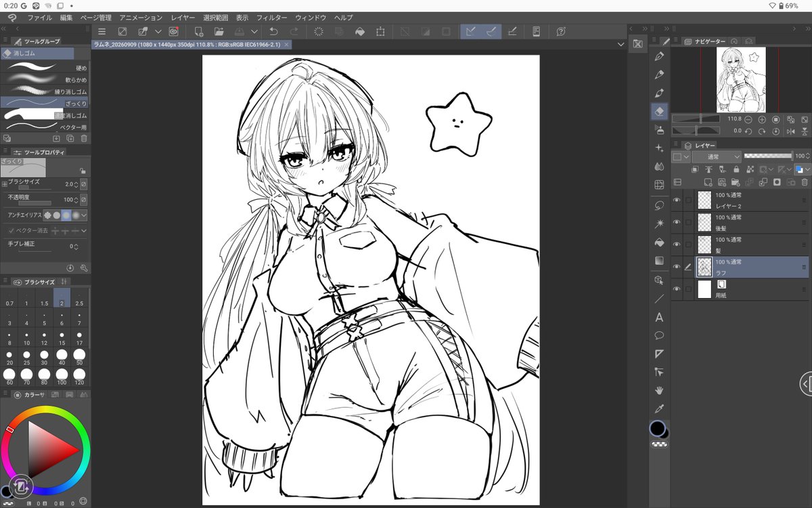
Task: Click the Redo arrow in the command bar
Action: point(294,31)
